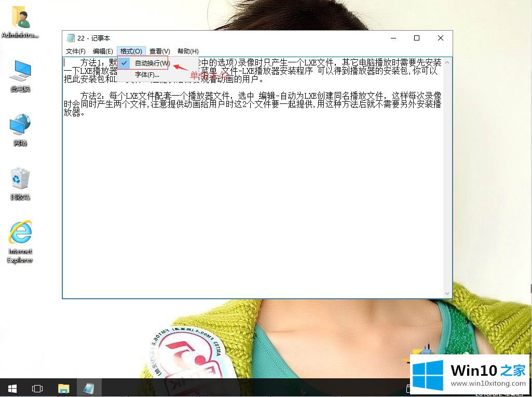Close the 格式(O) menu
Image resolution: width=532 pixels, height=397 pixels.
[x=131, y=51]
